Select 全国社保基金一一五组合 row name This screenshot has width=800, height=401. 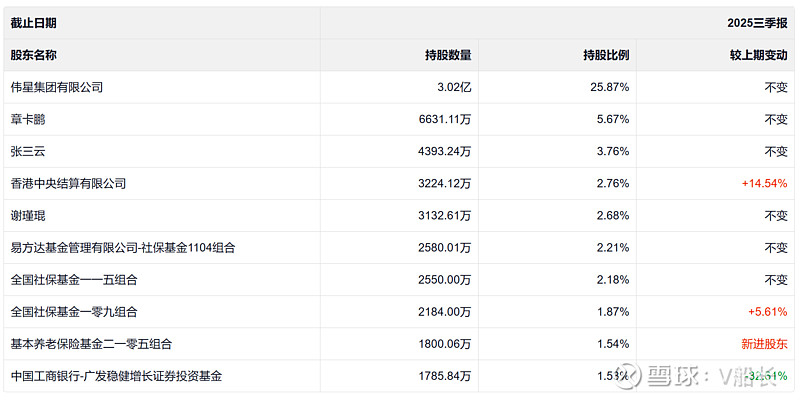[x=74, y=279]
